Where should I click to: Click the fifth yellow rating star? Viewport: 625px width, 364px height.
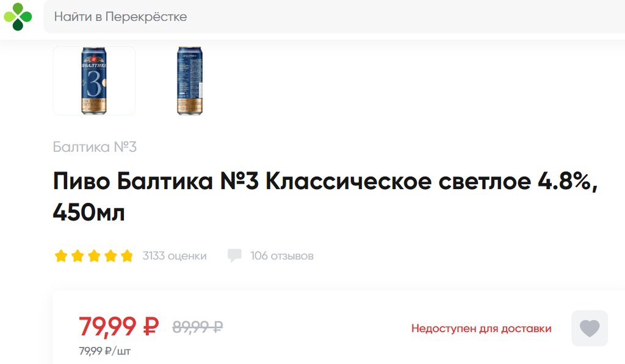point(127,255)
